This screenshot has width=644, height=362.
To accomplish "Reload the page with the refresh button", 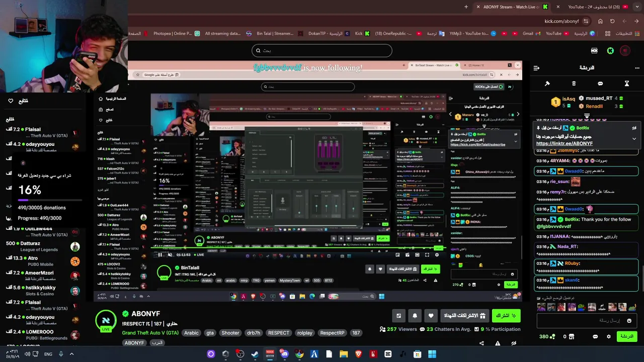I will pos(612,21).
